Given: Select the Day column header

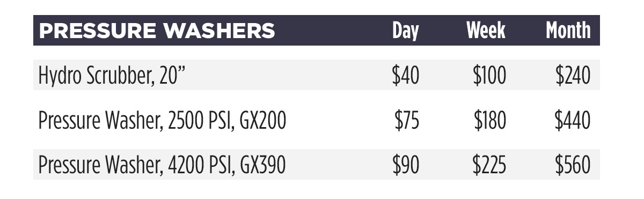Looking at the screenshot, I should coord(405,31).
